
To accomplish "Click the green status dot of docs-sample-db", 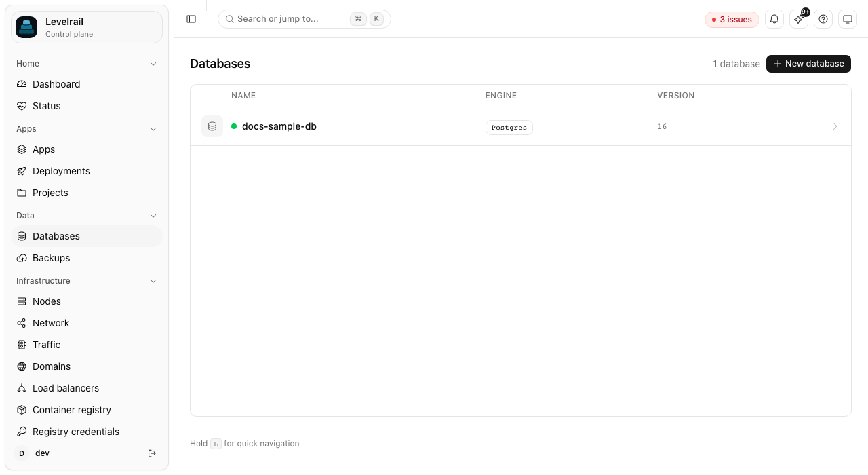I will pos(234,126).
